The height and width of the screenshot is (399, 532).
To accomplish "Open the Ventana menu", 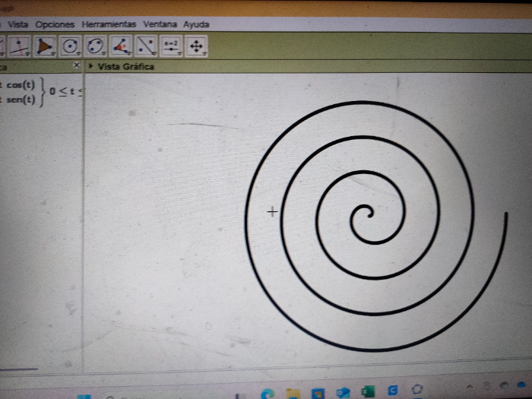I will pyautogui.click(x=160, y=24).
